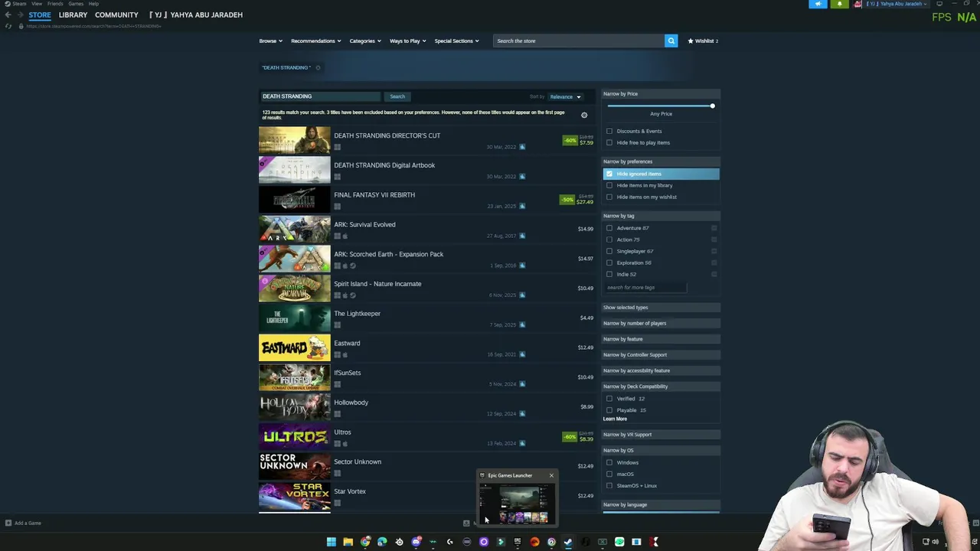
Task: Enable the Discounts & Events filter
Action: pos(609,131)
